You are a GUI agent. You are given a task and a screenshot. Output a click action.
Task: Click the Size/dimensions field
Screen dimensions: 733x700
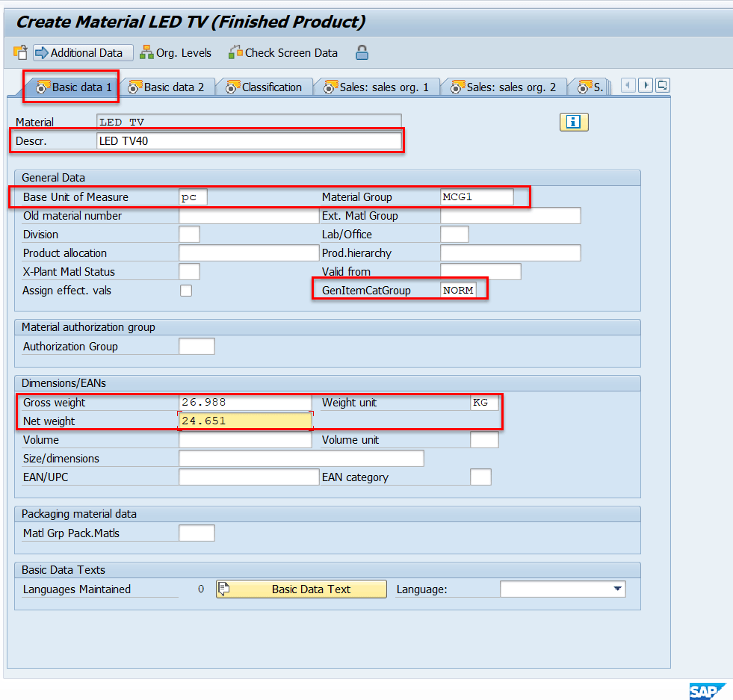pyautogui.click(x=302, y=459)
